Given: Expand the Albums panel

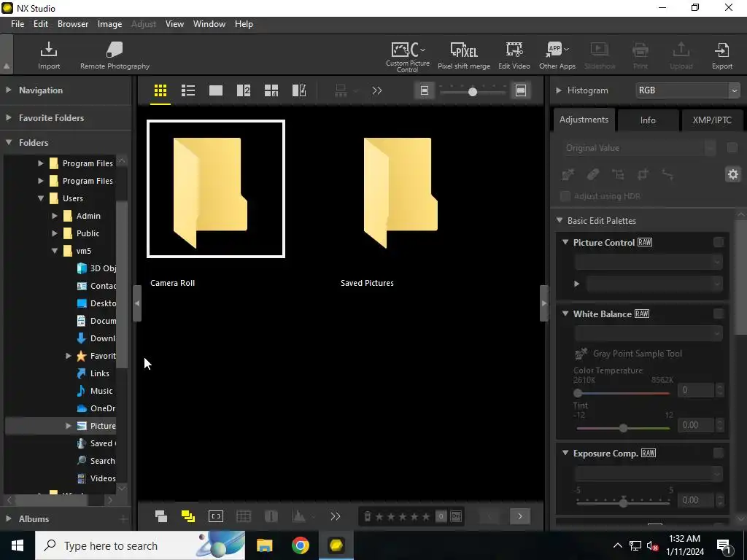Looking at the screenshot, I should (x=9, y=519).
